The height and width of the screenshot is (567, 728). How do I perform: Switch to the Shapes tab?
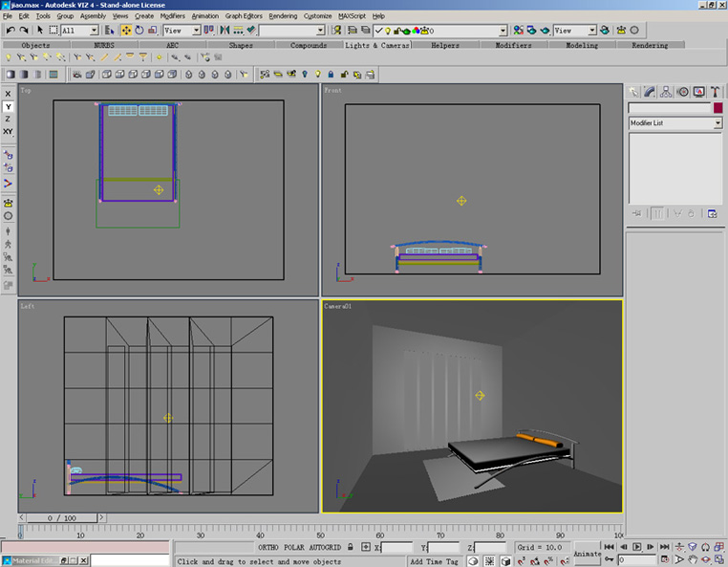coord(241,45)
